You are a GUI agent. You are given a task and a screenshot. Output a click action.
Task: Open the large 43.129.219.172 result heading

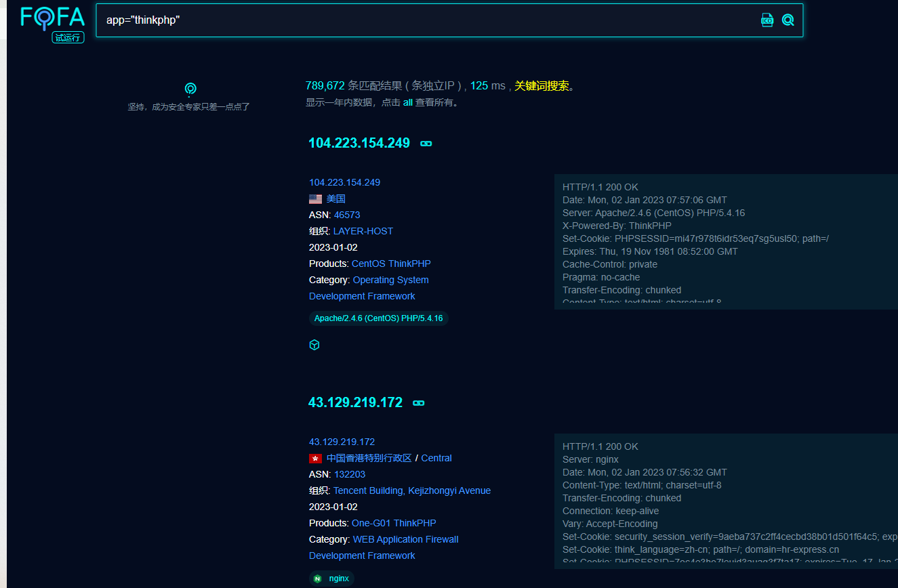pos(355,402)
